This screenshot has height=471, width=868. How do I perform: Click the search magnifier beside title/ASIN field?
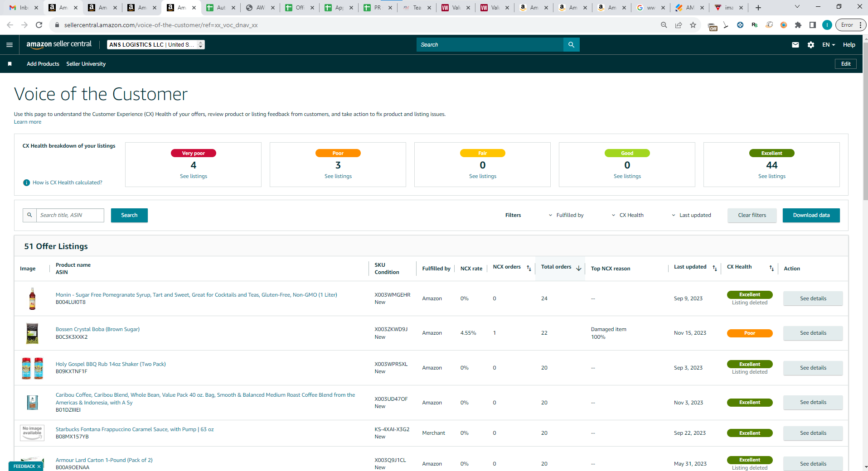click(29, 215)
